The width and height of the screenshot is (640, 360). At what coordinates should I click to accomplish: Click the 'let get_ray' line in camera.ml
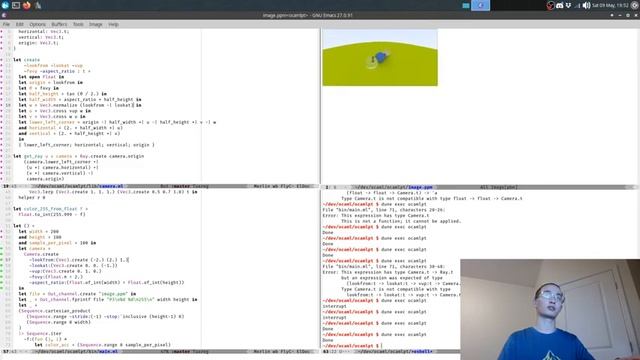click(78, 156)
